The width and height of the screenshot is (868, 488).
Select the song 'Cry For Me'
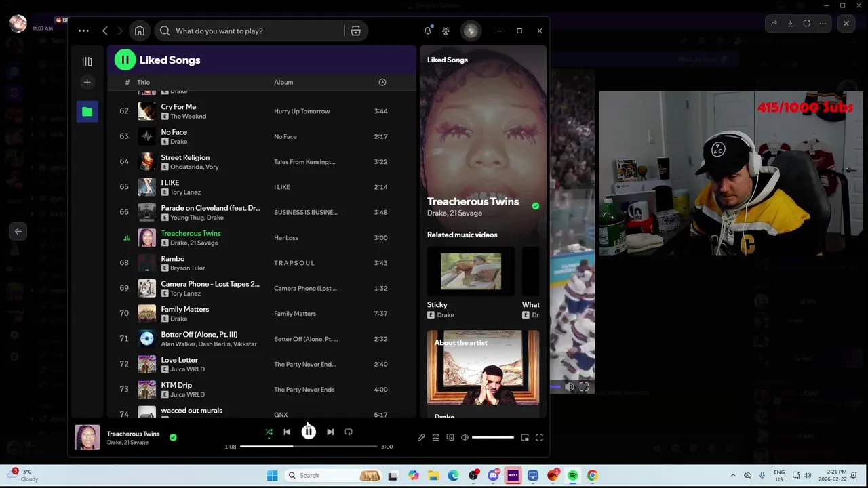pos(178,106)
